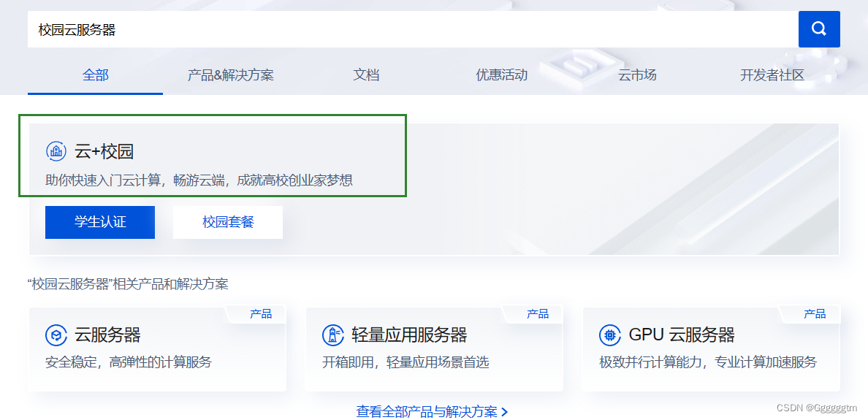Open the 轻量应用服务器 product card title
Viewport: 868px width, 420px height.
coord(409,335)
